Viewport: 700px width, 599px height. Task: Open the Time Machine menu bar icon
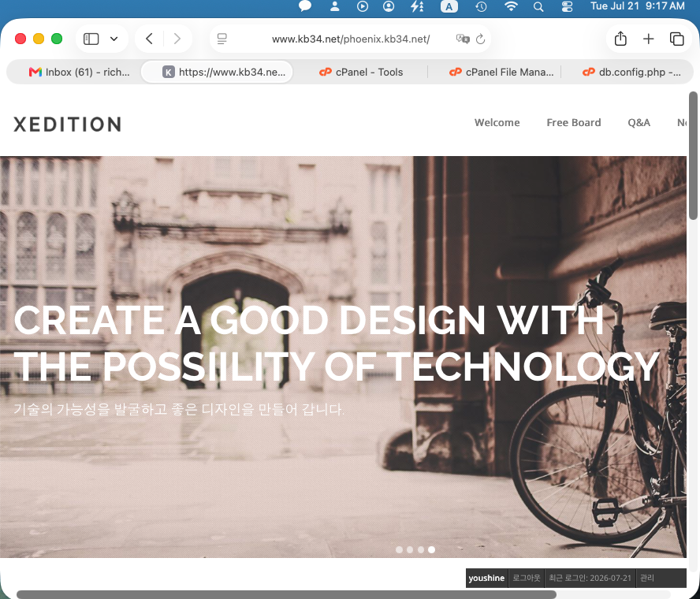tap(481, 6)
